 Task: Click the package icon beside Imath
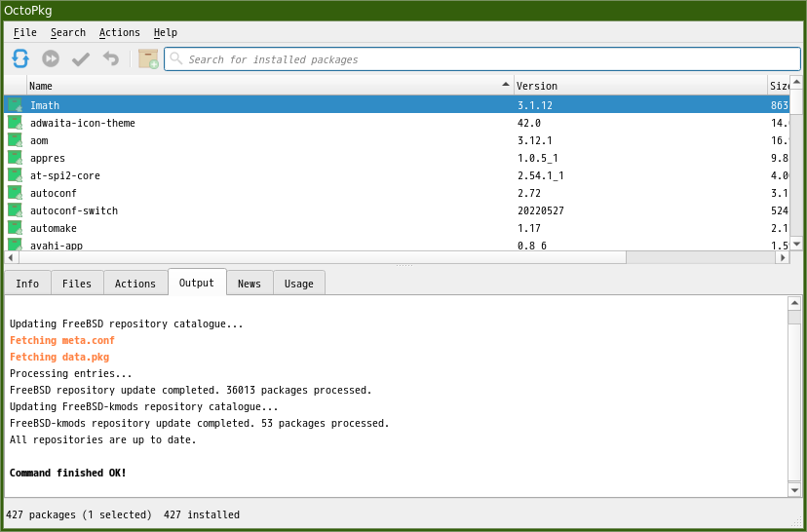click(15, 105)
